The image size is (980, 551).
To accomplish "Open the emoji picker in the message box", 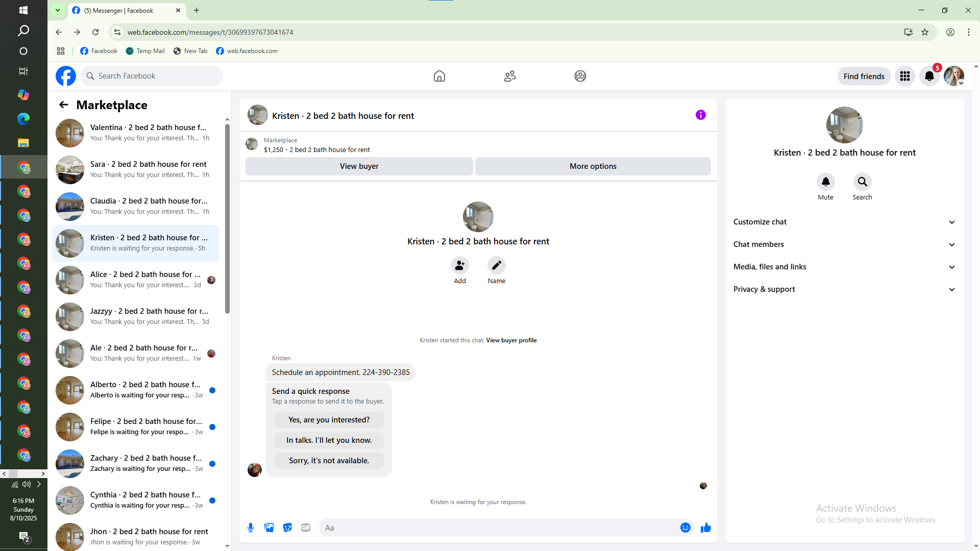I will [685, 528].
